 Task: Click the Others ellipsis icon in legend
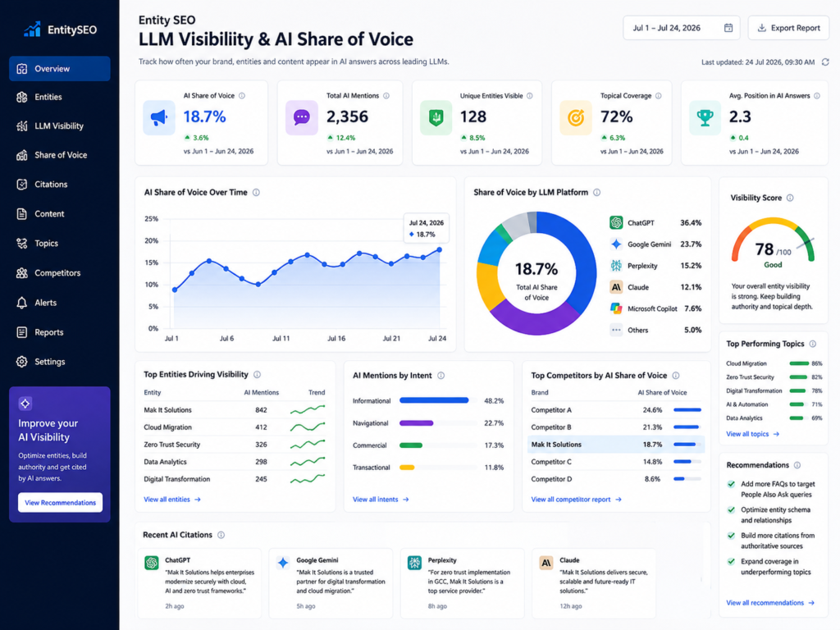click(x=616, y=330)
